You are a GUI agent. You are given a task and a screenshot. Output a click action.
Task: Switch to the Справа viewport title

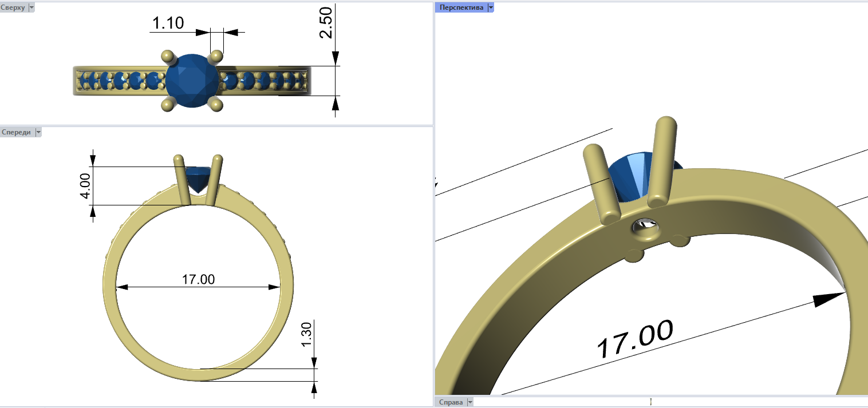pyautogui.click(x=451, y=402)
